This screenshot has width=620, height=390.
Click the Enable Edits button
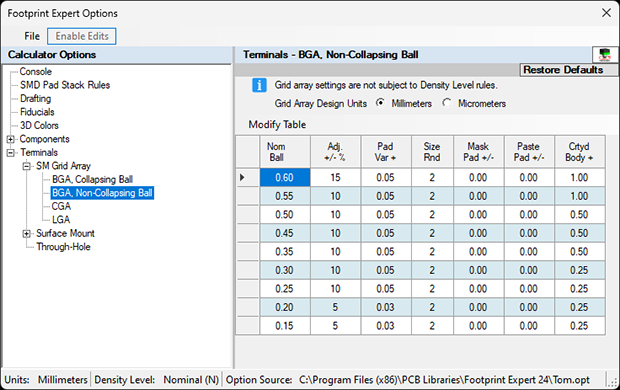click(82, 36)
